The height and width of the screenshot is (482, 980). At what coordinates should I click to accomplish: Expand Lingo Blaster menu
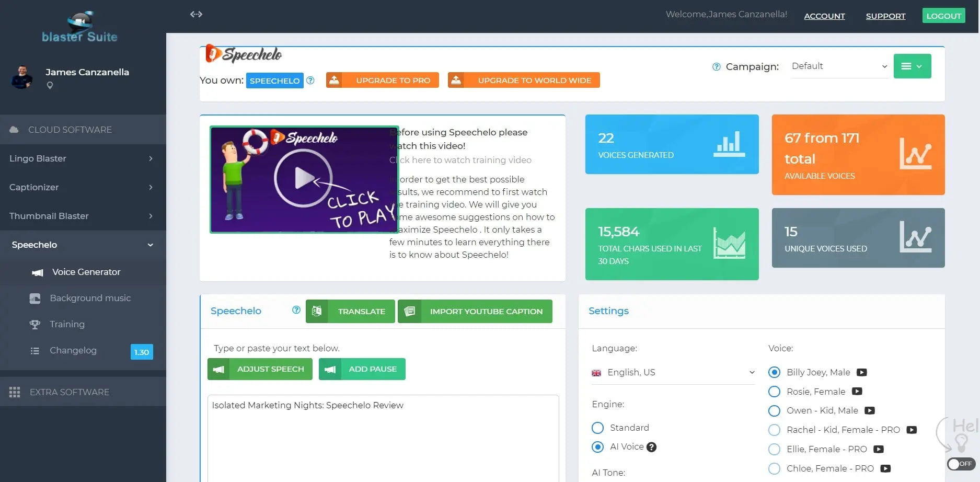pyautogui.click(x=83, y=158)
